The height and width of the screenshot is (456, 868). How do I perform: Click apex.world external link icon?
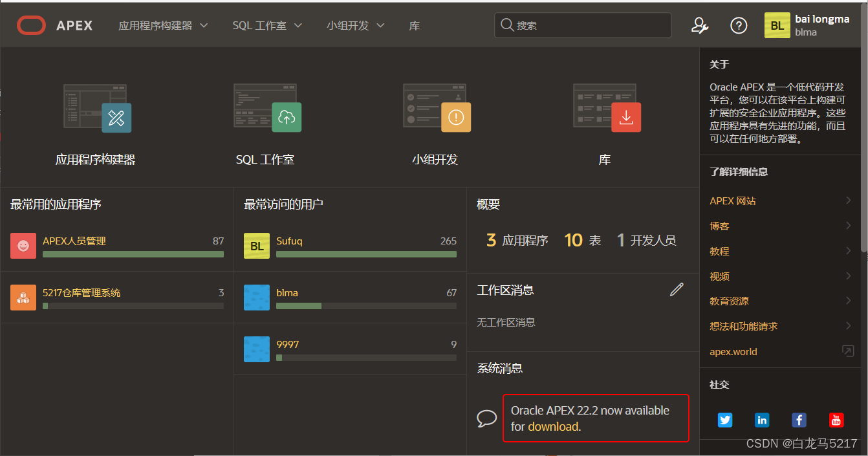point(847,351)
